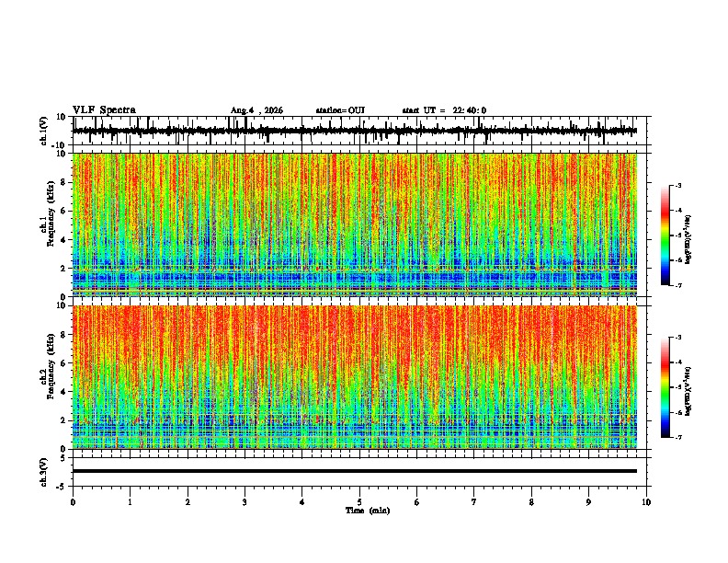Click the "6" tick on Time axis
The width and height of the screenshot is (728, 563).
click(x=417, y=502)
